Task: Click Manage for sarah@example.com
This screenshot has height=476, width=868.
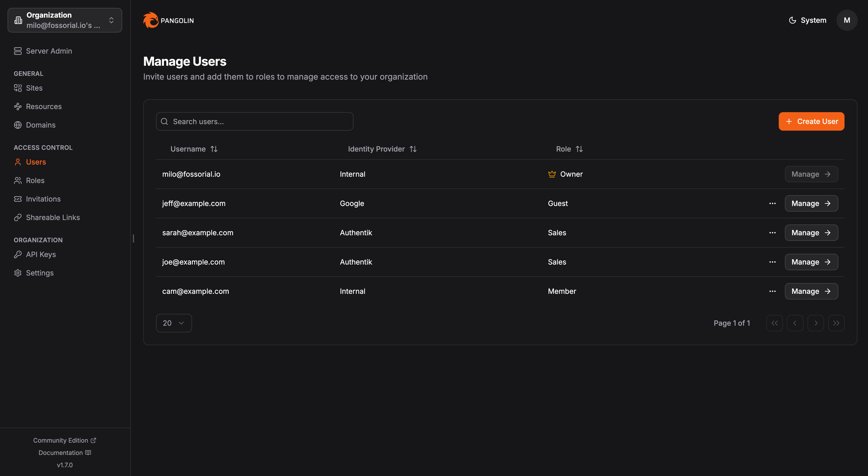Action: tap(811, 233)
